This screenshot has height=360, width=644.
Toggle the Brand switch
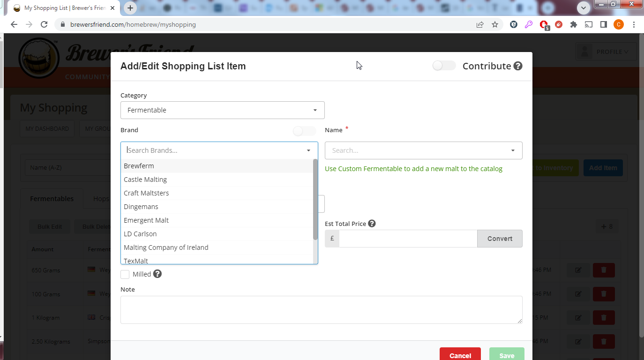(304, 131)
